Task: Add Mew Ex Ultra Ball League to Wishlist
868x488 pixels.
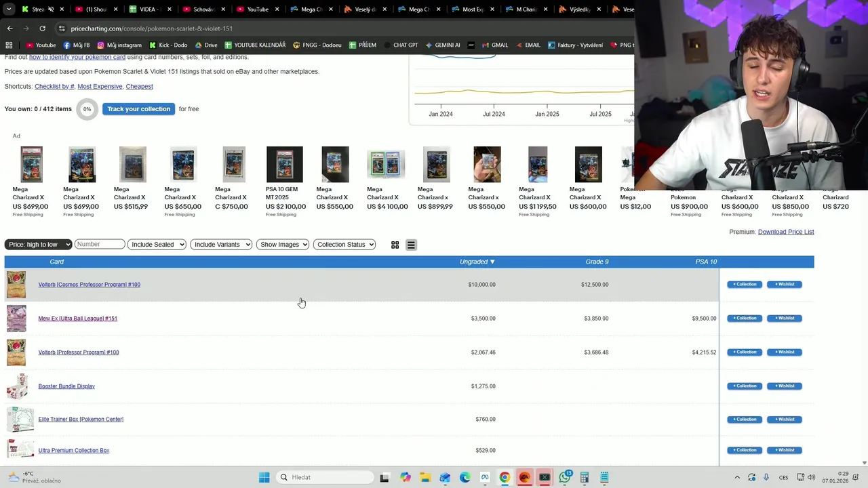Action: [785, 319]
